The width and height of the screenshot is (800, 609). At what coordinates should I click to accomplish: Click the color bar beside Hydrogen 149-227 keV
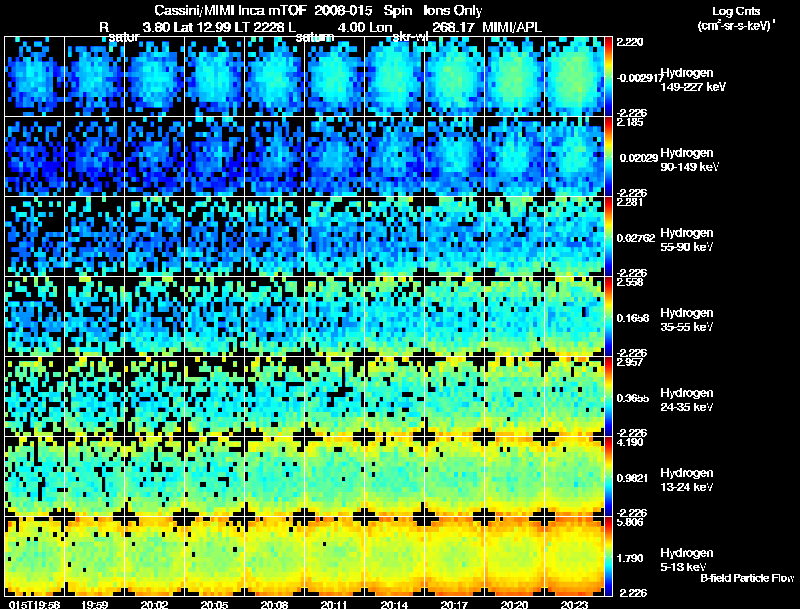click(x=608, y=77)
